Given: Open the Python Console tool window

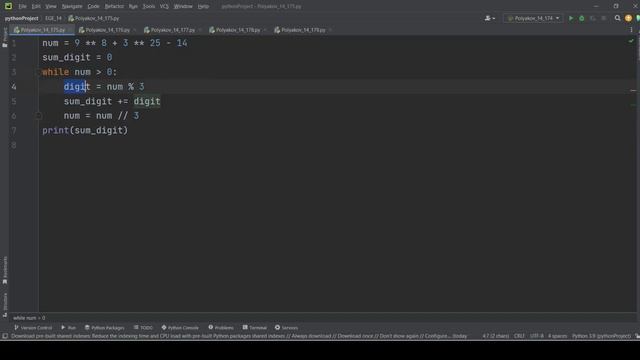Looking at the screenshot, I should click(x=180, y=327).
